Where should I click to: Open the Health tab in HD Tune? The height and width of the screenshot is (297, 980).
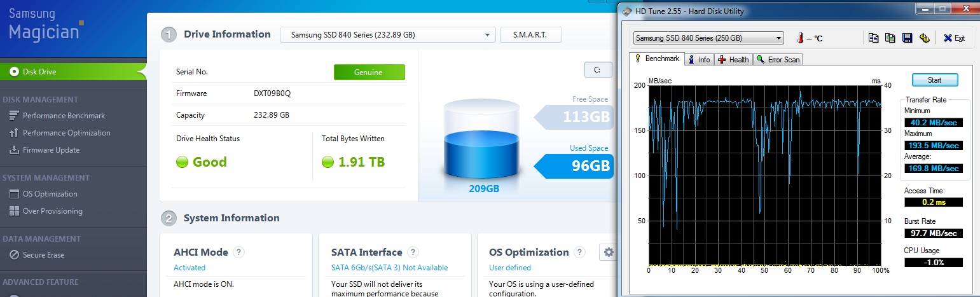pos(733,59)
